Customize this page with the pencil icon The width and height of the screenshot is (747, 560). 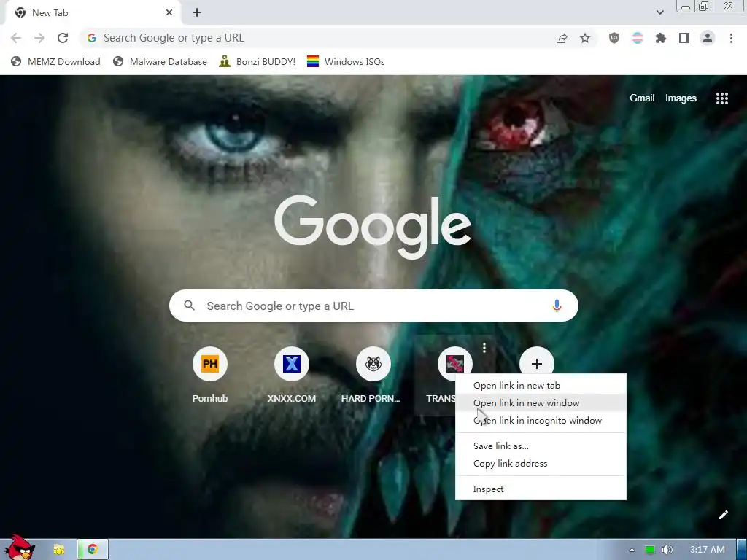pyautogui.click(x=723, y=515)
